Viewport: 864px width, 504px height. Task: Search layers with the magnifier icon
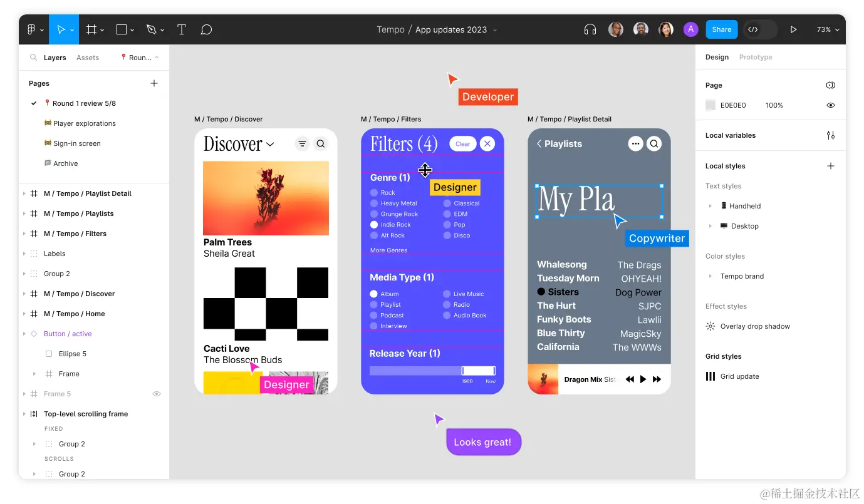[33, 58]
